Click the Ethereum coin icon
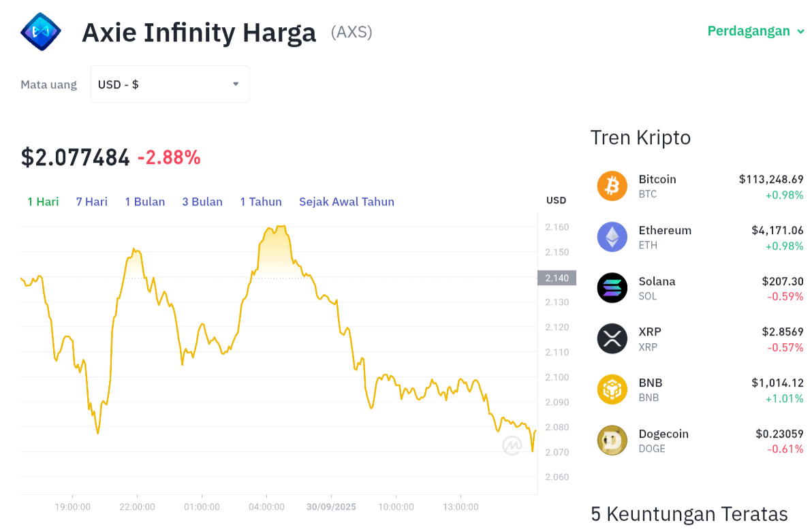The height and width of the screenshot is (529, 812). point(612,237)
